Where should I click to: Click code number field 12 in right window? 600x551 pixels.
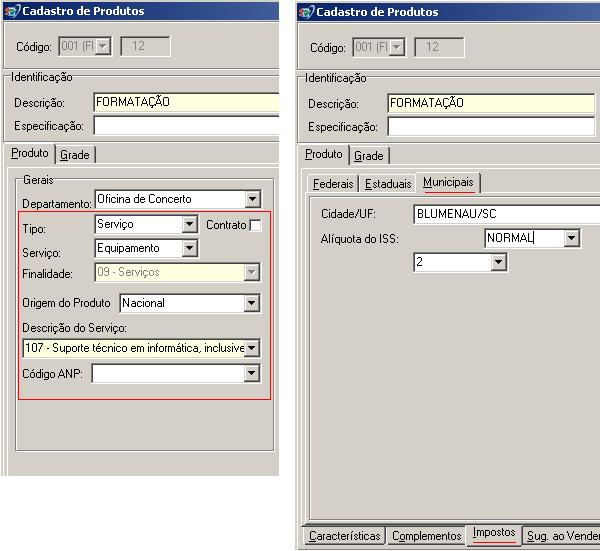[439, 47]
